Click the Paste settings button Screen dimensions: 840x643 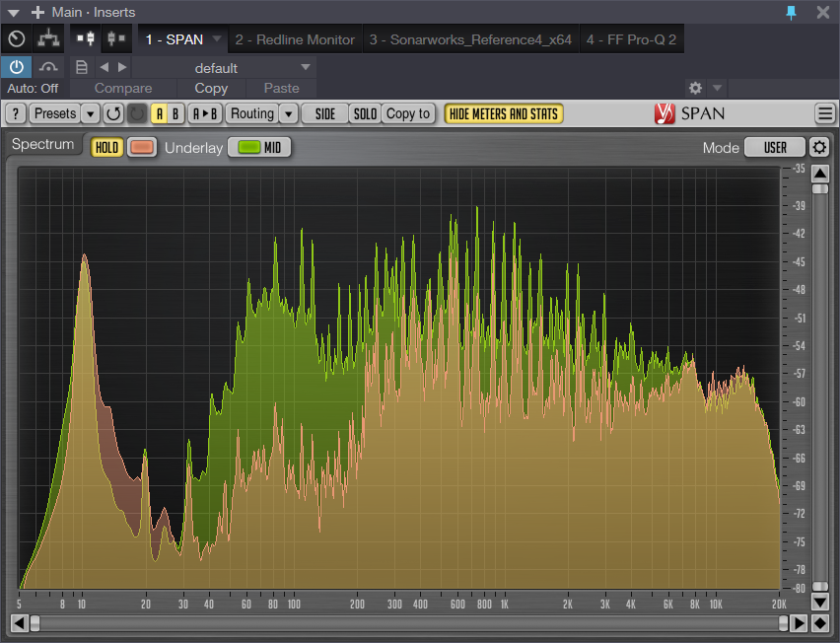tap(281, 89)
